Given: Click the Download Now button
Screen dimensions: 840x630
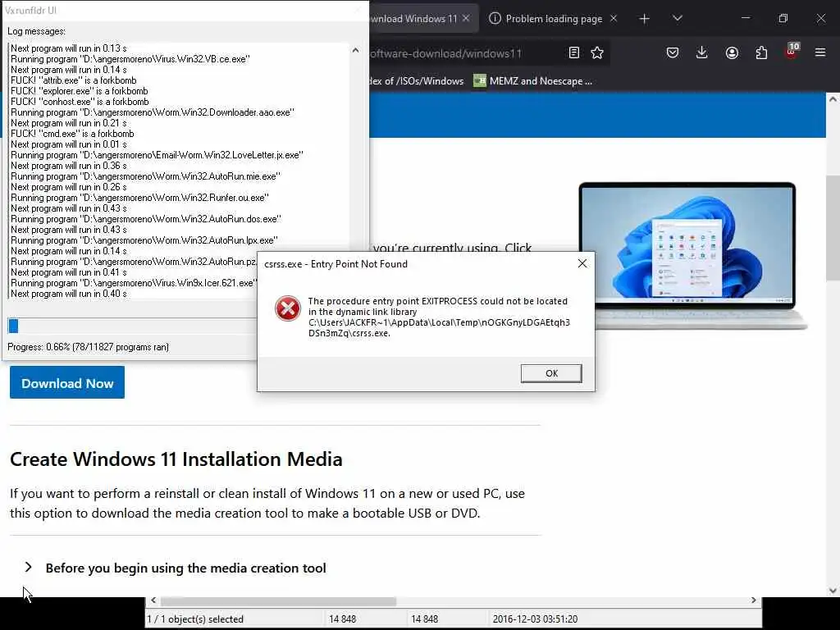Looking at the screenshot, I should 67,382.
